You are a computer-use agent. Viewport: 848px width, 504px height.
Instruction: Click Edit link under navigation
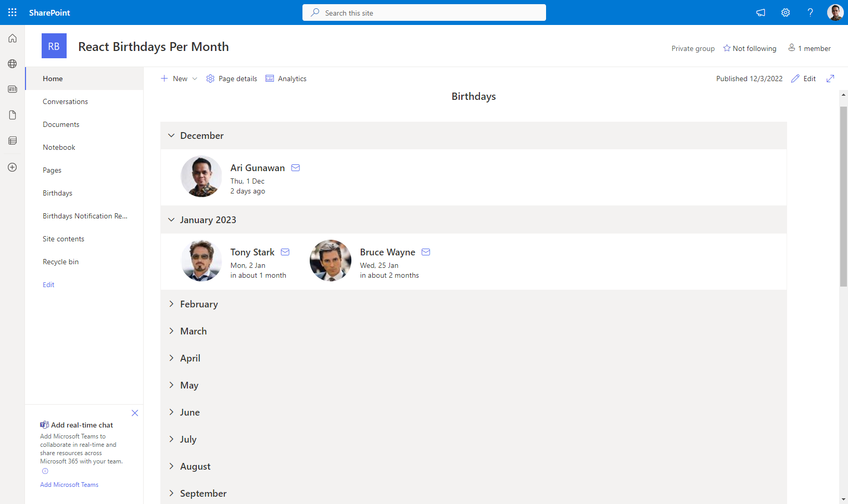48,285
